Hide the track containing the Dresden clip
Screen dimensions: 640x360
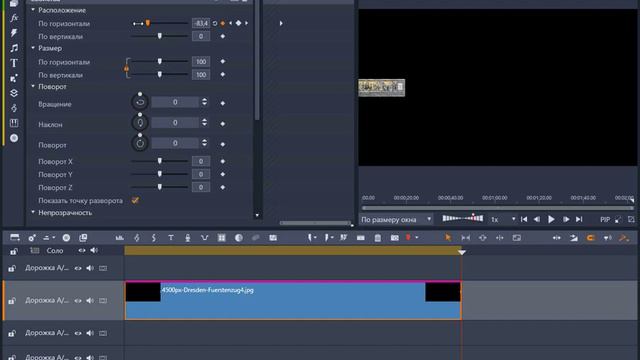(78, 301)
